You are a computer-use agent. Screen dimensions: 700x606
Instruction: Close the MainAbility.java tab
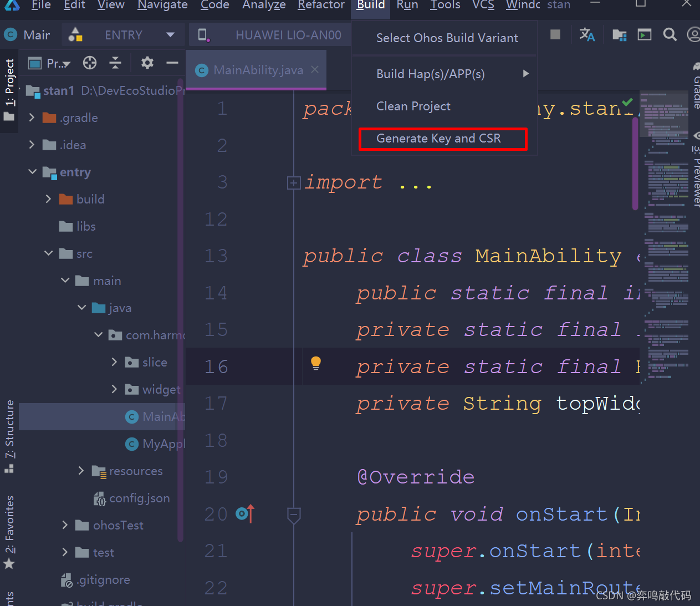click(315, 69)
